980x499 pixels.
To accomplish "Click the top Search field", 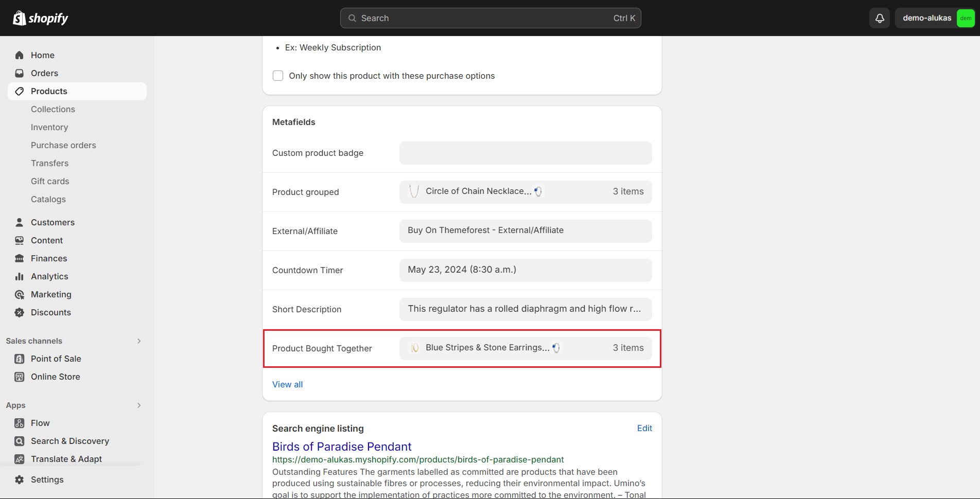I will click(x=490, y=18).
